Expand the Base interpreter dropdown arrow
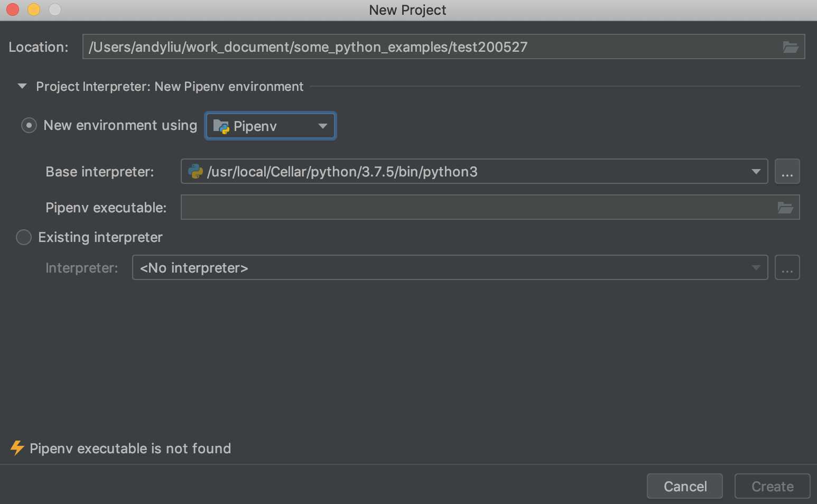This screenshot has height=504, width=817. point(756,172)
